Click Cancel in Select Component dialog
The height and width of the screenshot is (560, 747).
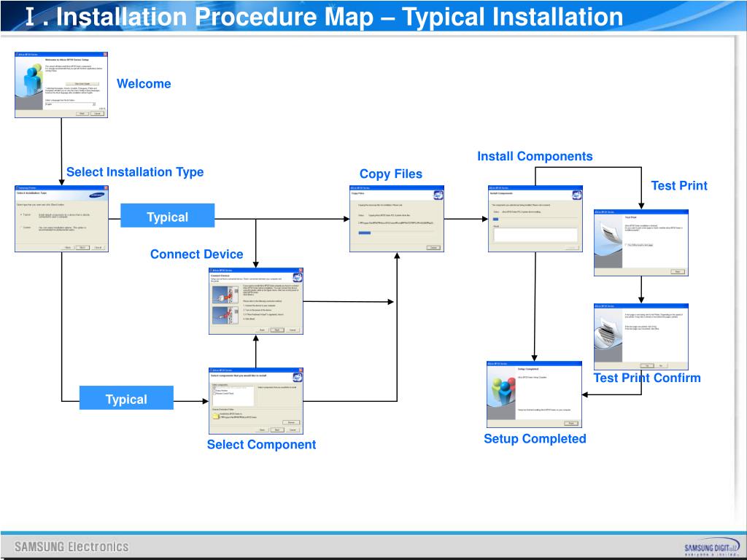click(x=293, y=430)
